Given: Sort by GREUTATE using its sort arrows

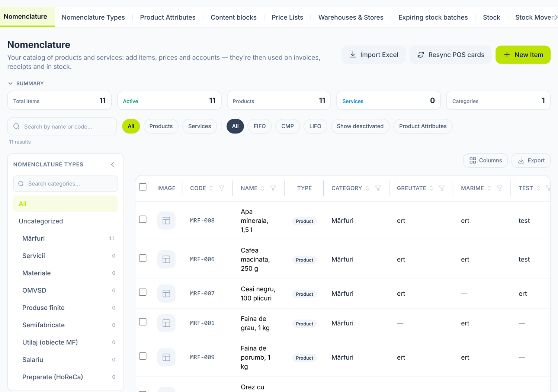Looking at the screenshot, I should click(432, 188).
